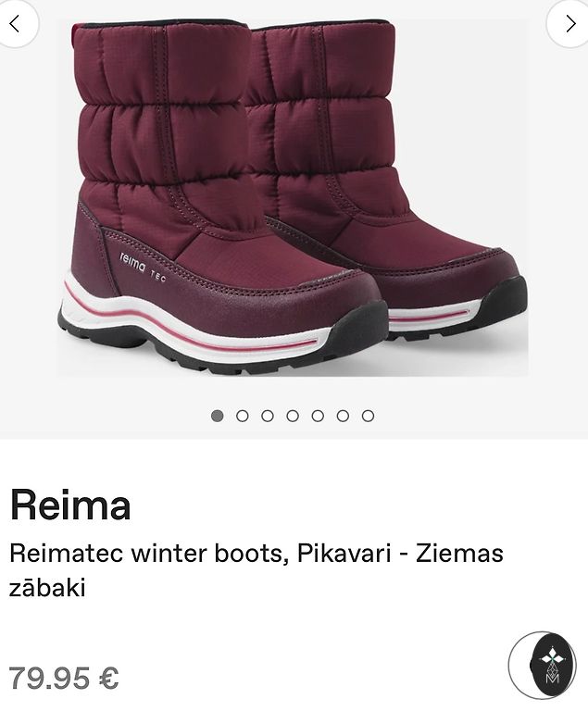The image size is (588, 711).
Task: Click the 79.95 € price label
Action: coord(64,679)
